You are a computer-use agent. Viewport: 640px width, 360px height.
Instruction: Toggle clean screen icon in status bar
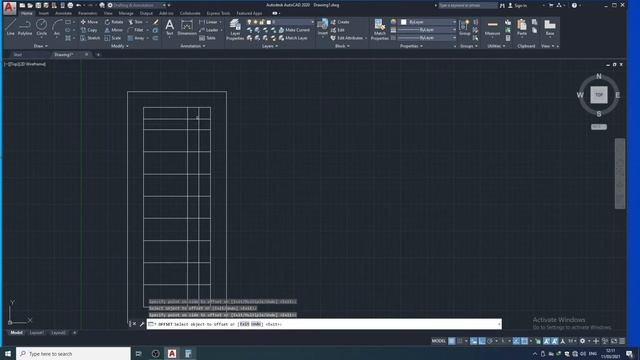click(614, 341)
